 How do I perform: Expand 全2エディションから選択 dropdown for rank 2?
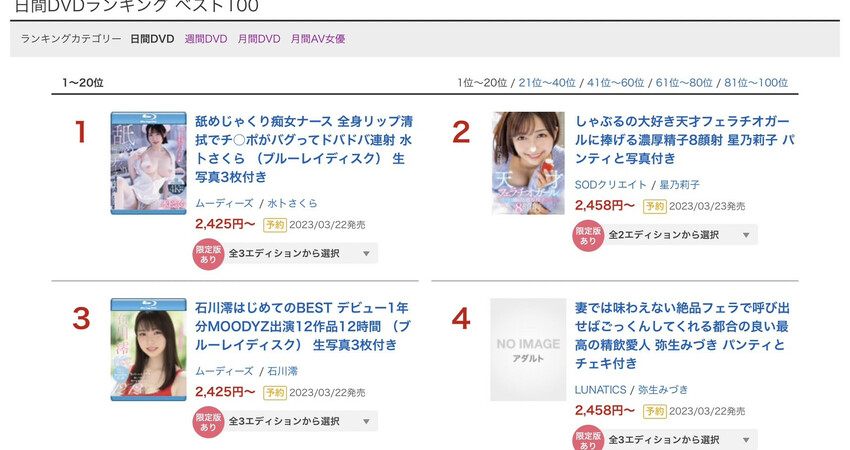click(680, 235)
